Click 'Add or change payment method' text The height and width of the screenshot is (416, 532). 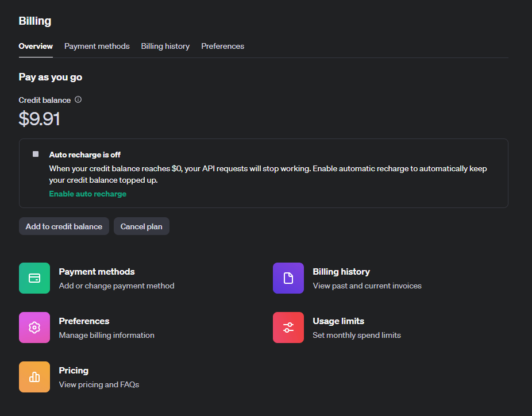(117, 286)
